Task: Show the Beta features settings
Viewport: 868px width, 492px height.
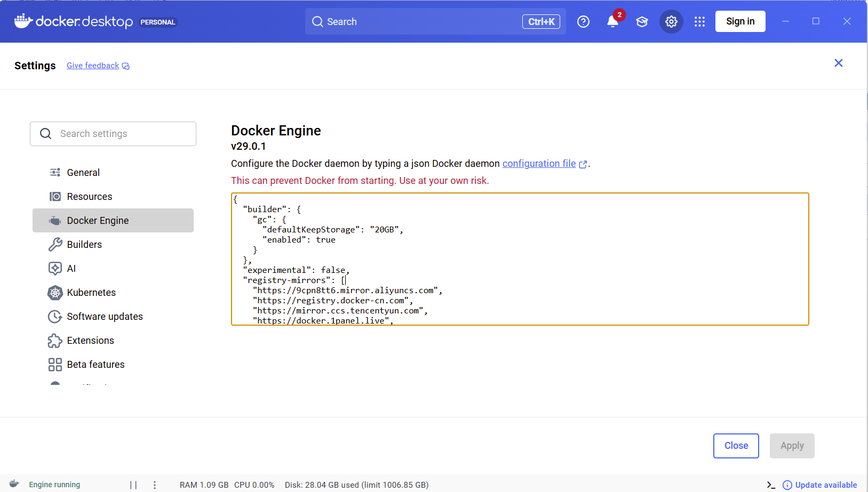Action: (113, 365)
